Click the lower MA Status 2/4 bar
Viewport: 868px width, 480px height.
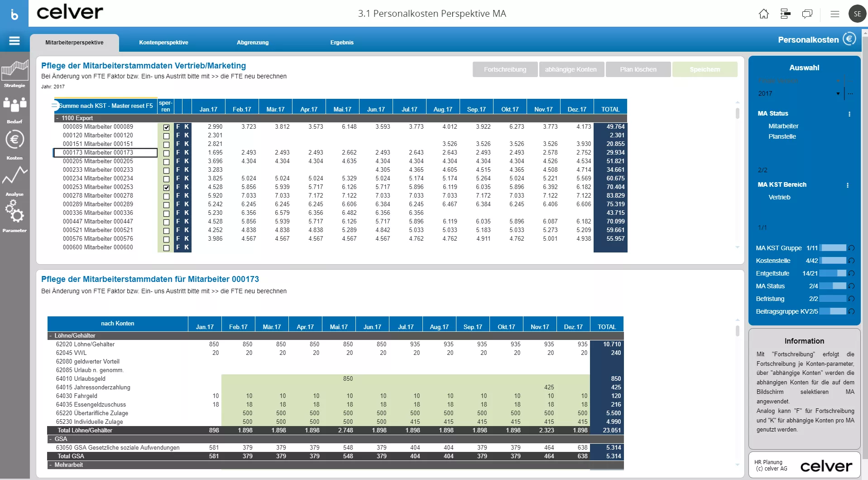click(x=834, y=286)
